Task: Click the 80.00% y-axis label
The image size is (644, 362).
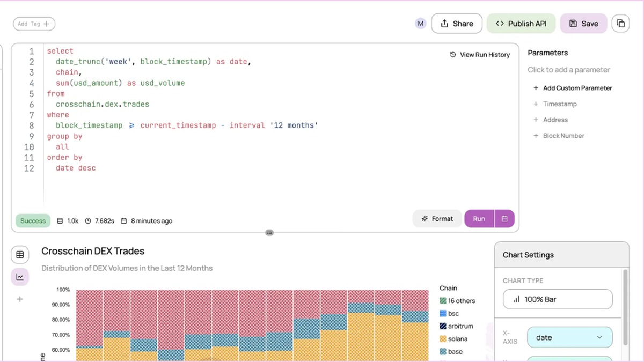Action: click(x=61, y=320)
